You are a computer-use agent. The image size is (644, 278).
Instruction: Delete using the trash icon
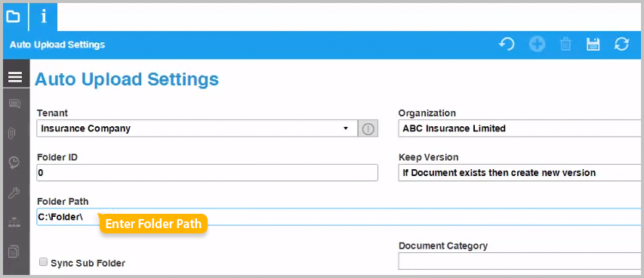coord(565,45)
